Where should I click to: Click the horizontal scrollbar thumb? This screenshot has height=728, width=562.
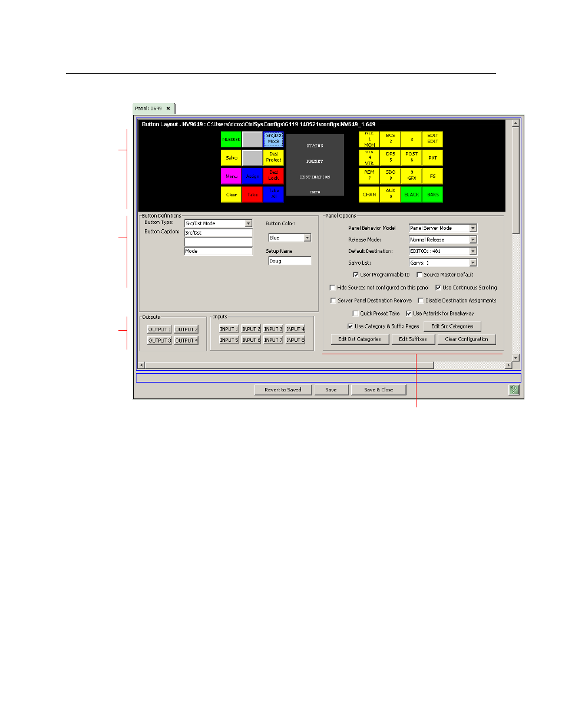tap(290, 365)
